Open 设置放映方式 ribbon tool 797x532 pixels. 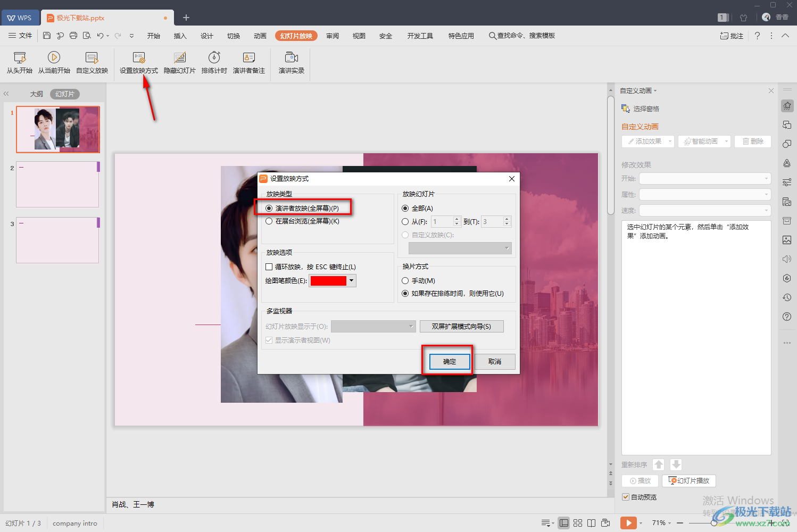click(x=139, y=63)
